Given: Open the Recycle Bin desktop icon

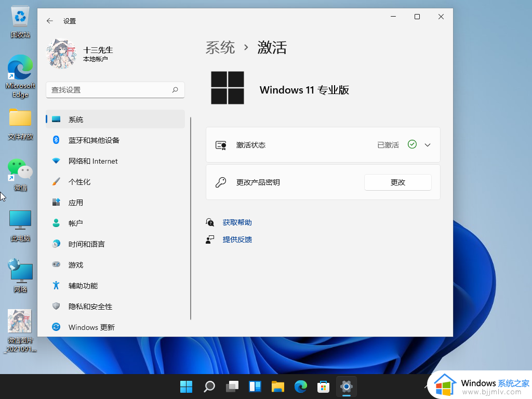Looking at the screenshot, I should [20, 21].
